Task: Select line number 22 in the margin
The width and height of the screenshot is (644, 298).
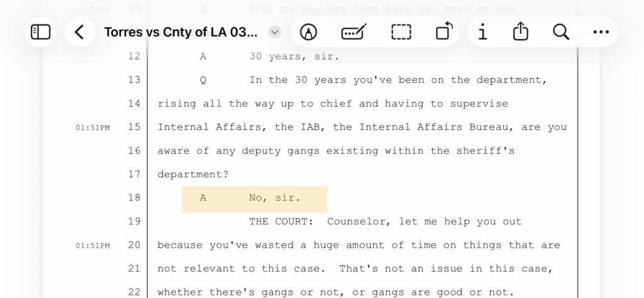Action: coord(133,292)
